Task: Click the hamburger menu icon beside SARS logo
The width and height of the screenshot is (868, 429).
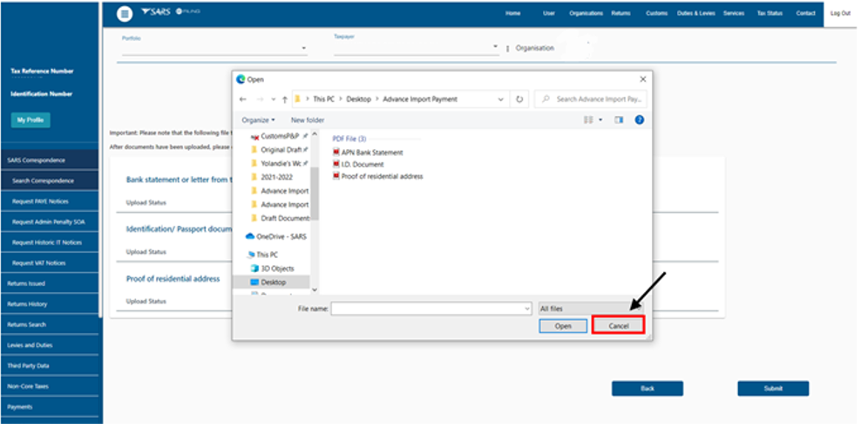Action: pyautogui.click(x=125, y=13)
